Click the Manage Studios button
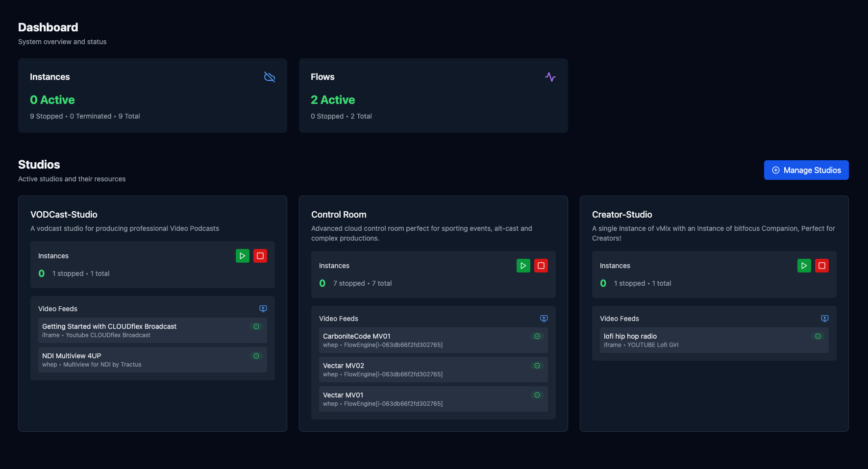The image size is (868, 469). pyautogui.click(x=806, y=170)
